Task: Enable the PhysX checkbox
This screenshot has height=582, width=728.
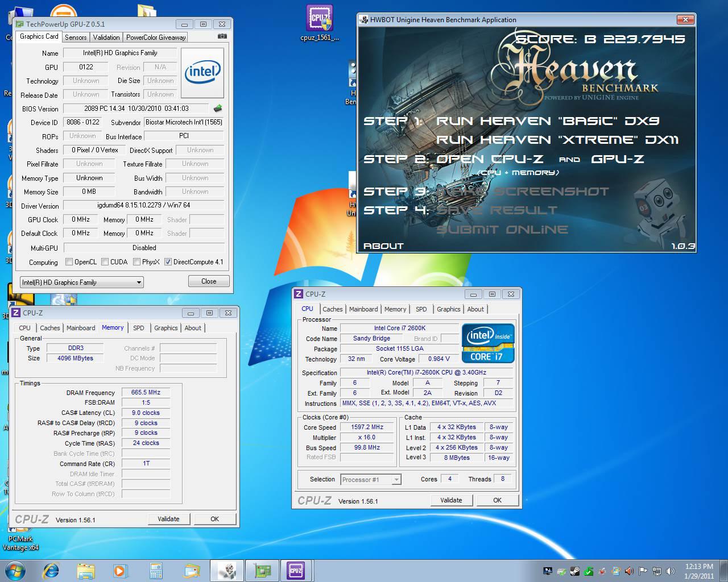Action: pyautogui.click(x=137, y=262)
